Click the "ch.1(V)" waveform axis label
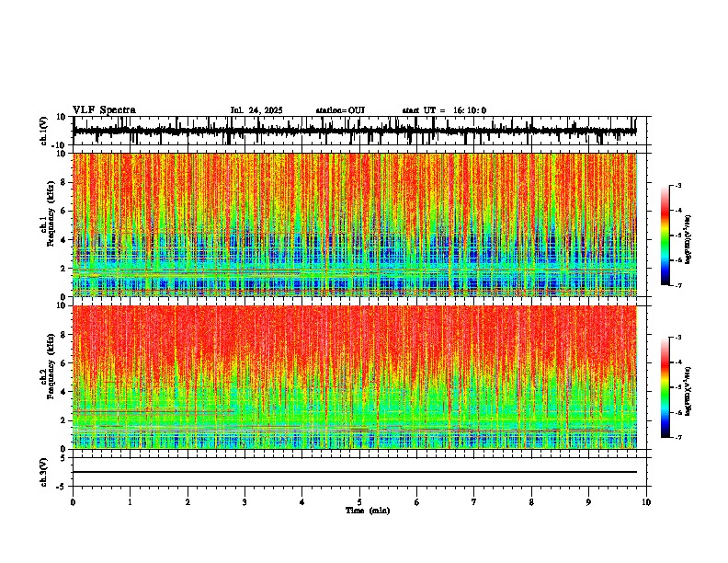This screenshot has height=563, width=728. (44, 131)
